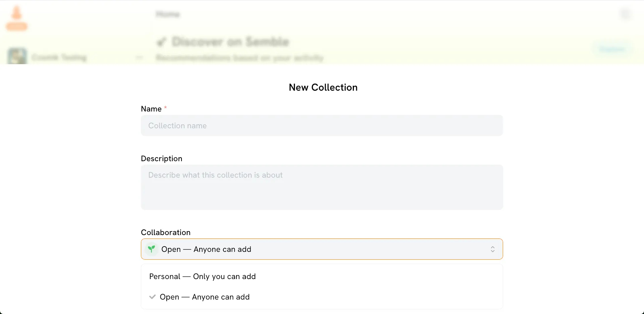Click the profile avatar in the sidebar
The height and width of the screenshot is (314, 644).
click(x=17, y=56)
